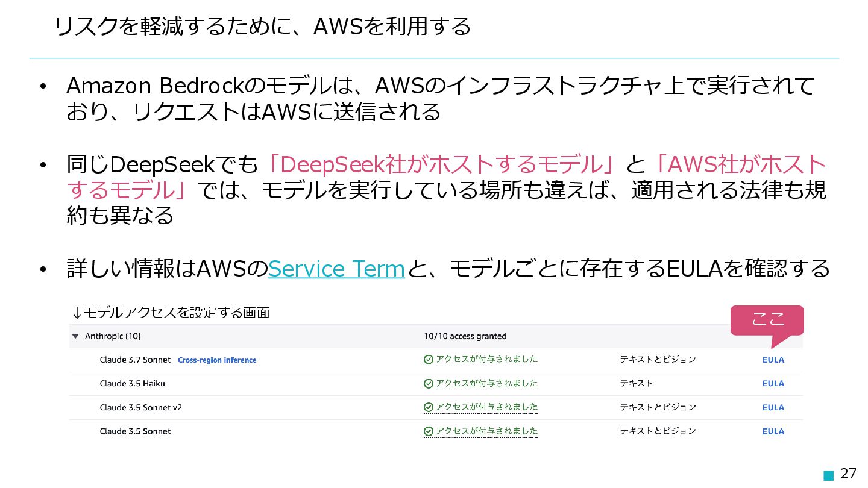
Task: Select the Claude 3.5 Sonnet v2 model name
Action: pyautogui.click(x=140, y=408)
